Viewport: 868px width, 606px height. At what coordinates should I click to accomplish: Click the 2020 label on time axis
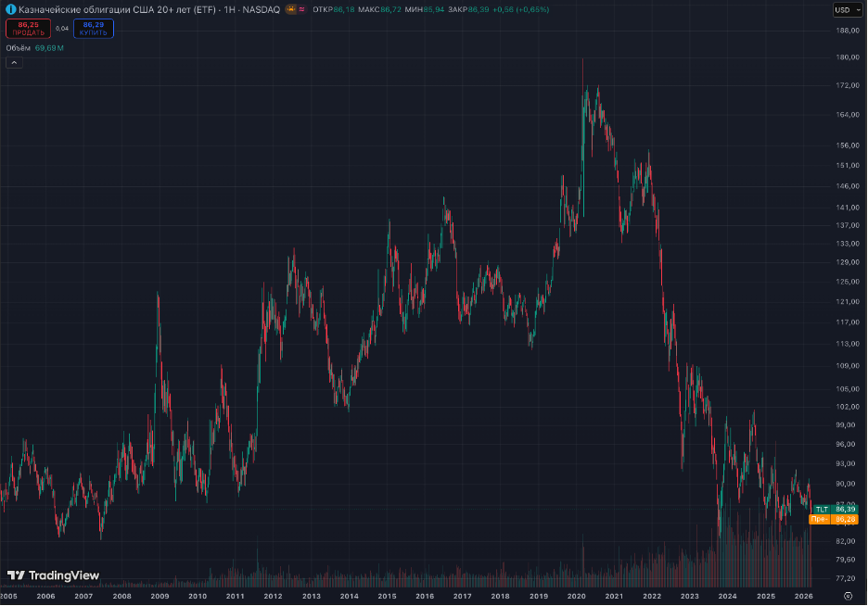tap(576, 596)
